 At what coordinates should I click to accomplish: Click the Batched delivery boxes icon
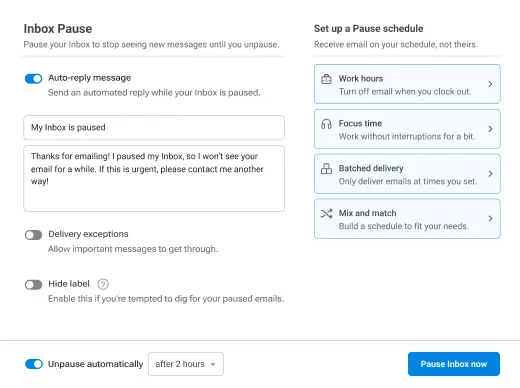(326, 169)
